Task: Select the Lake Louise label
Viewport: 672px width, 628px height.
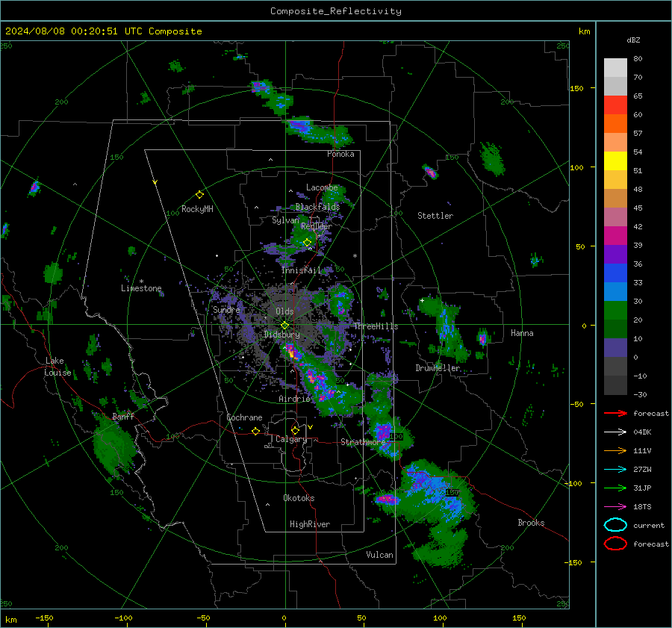Action: point(57,367)
